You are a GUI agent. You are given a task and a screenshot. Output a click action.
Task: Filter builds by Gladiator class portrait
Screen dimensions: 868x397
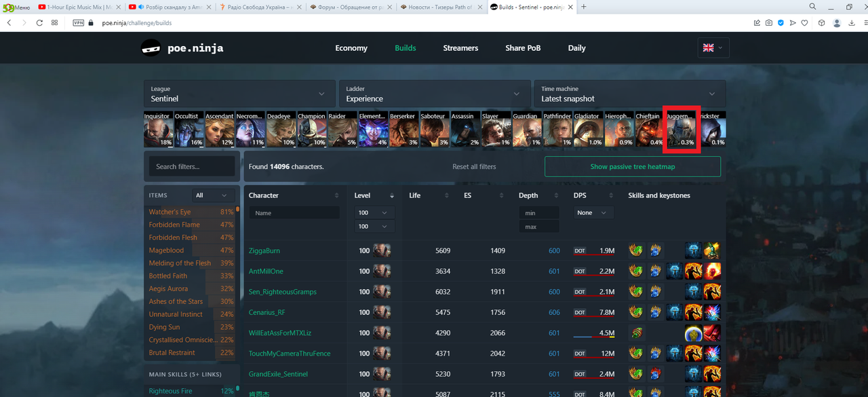tap(587, 129)
